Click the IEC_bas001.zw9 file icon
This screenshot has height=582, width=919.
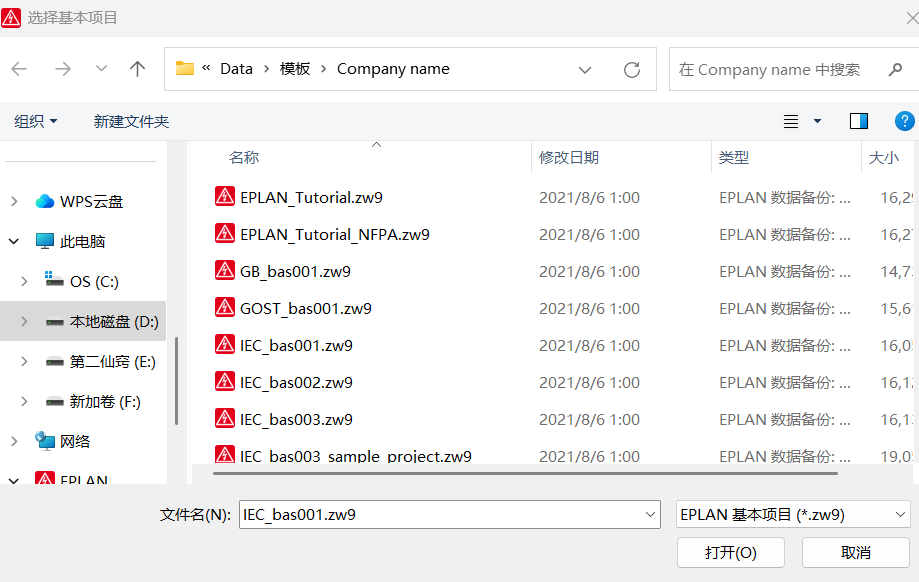coord(224,344)
